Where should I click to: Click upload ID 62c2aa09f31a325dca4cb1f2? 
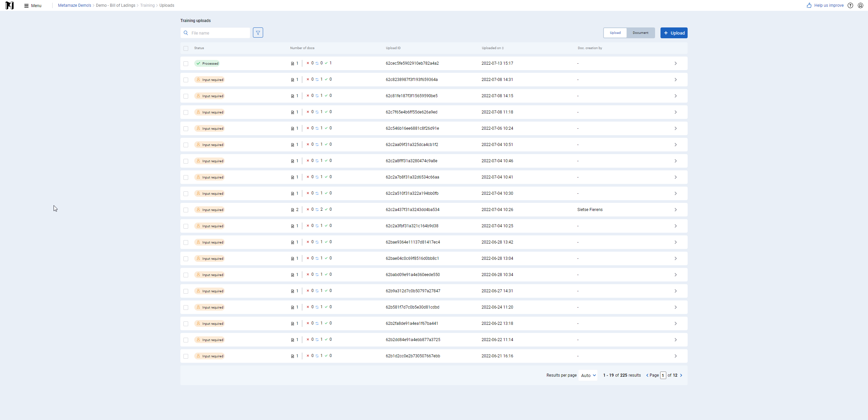(412, 145)
